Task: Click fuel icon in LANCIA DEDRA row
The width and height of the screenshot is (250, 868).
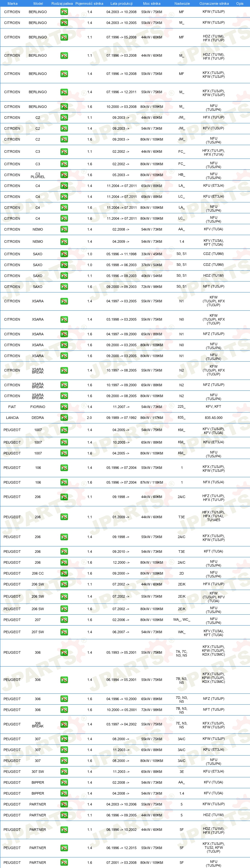Action: click(x=64, y=417)
